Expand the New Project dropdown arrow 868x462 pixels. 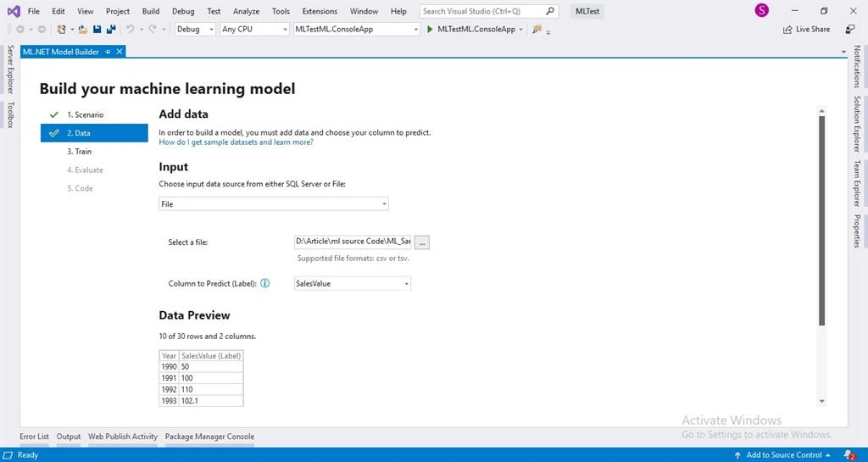(72, 30)
